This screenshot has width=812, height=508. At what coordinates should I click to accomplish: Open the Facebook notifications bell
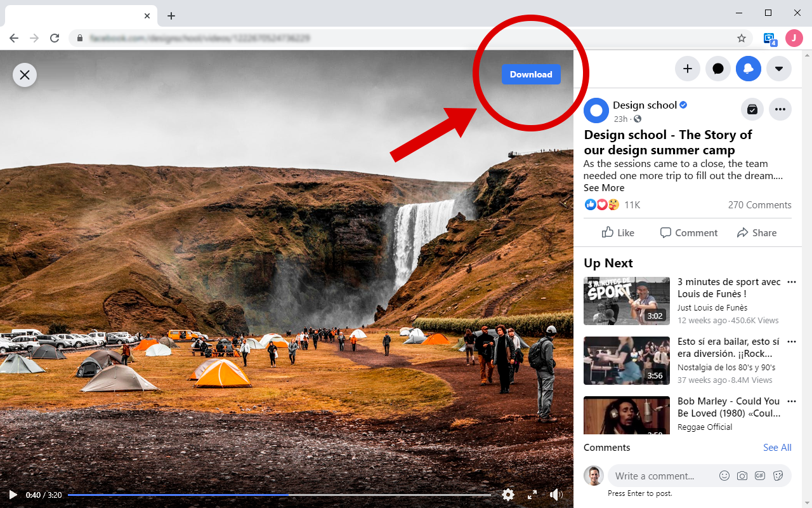click(748, 69)
